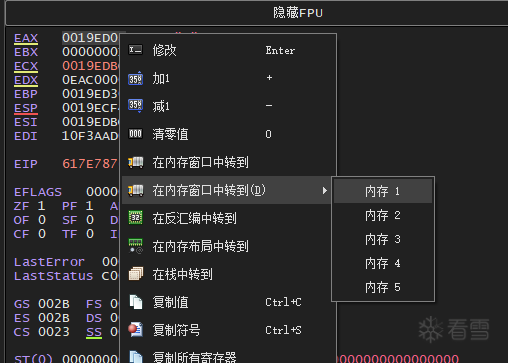
Task: Pick 内存 5 in the submenu
Action: point(383,287)
